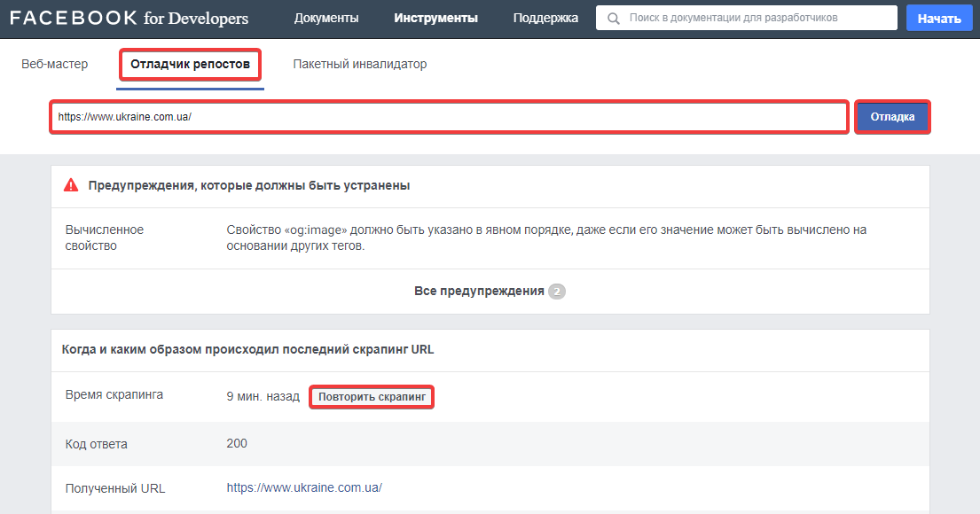The width and height of the screenshot is (980, 514).
Task: Click the Facebook for Developers logo
Action: pos(129,17)
